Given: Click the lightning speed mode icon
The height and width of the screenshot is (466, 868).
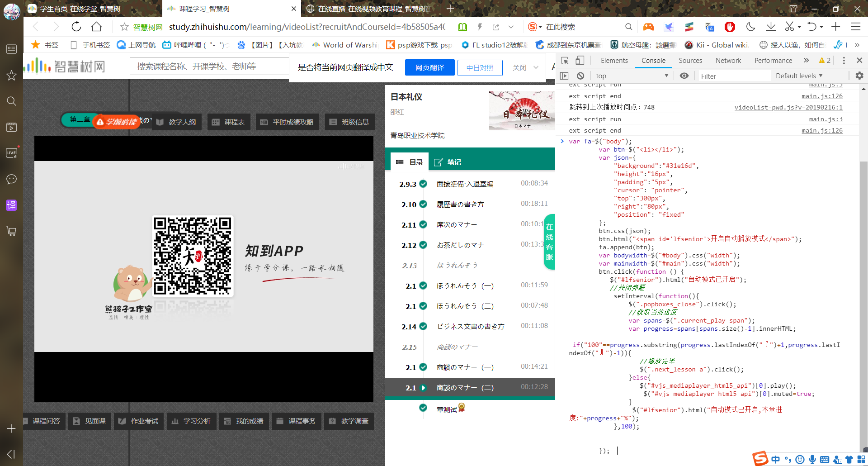Looking at the screenshot, I should click(x=480, y=27).
